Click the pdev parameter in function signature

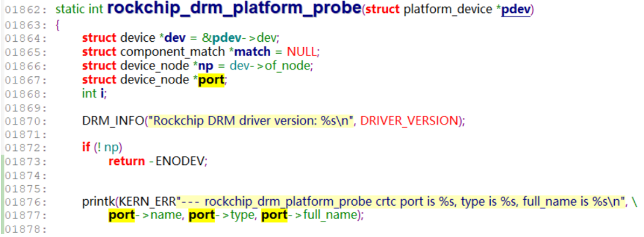click(516, 10)
